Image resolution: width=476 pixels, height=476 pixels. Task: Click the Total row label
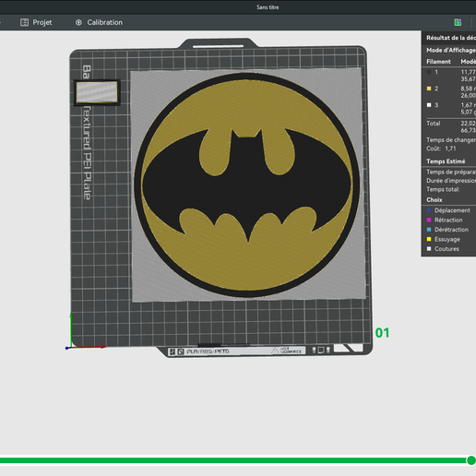pyautogui.click(x=434, y=124)
